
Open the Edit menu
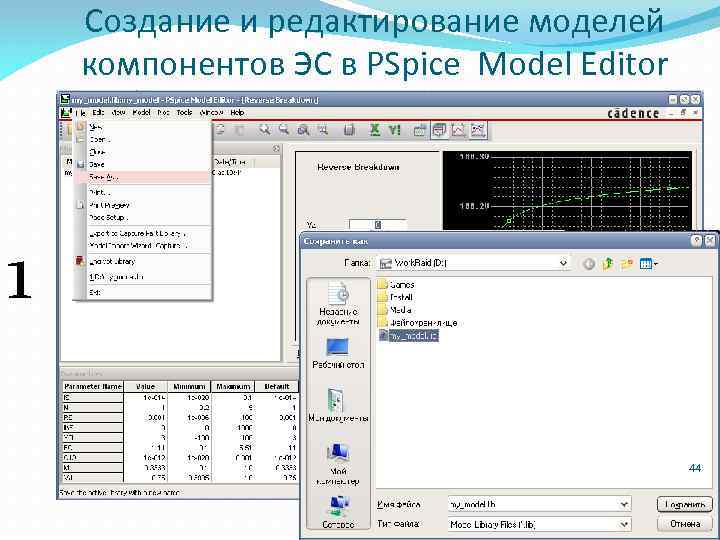tap(98, 112)
